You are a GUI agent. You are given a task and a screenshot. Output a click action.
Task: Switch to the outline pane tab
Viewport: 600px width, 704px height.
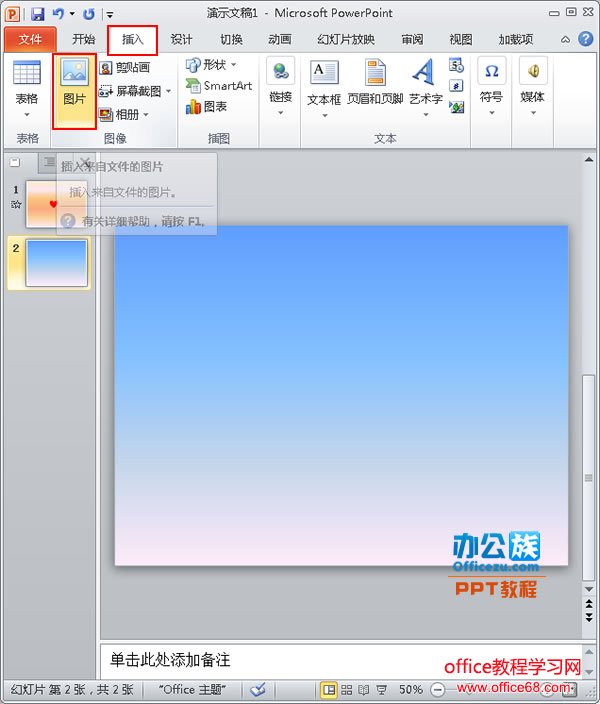tap(49, 162)
